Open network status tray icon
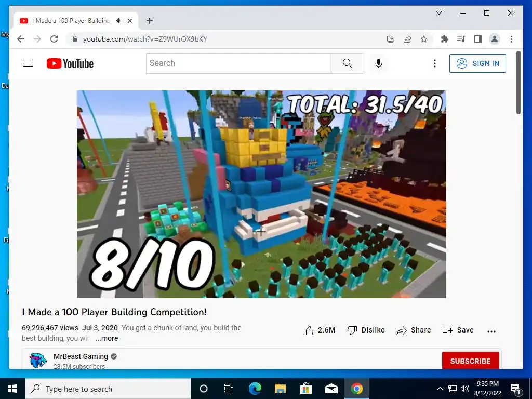This screenshot has height=399, width=532. tap(453, 389)
